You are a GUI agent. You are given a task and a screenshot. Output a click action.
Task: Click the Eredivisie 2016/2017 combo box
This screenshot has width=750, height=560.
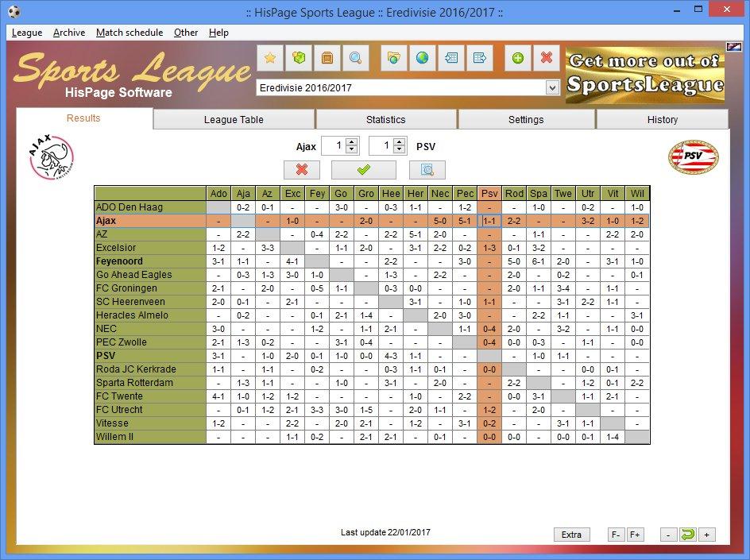pos(408,88)
